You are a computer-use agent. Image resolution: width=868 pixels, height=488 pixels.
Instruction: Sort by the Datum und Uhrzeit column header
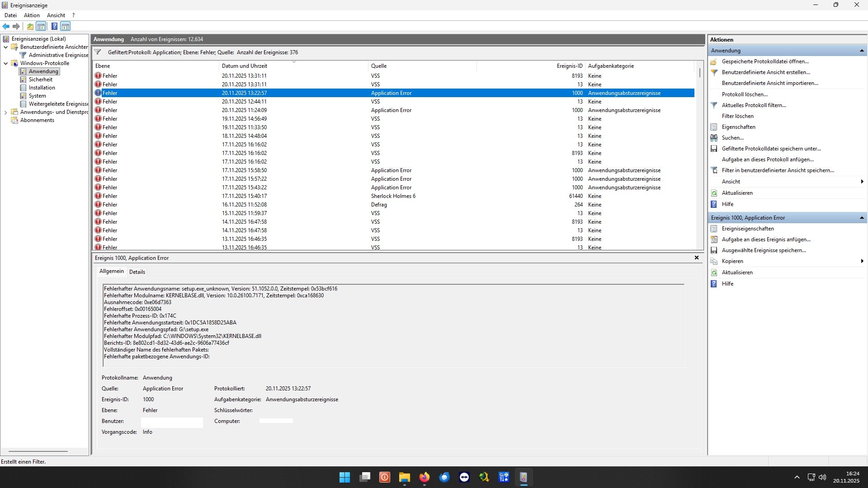[x=245, y=66]
